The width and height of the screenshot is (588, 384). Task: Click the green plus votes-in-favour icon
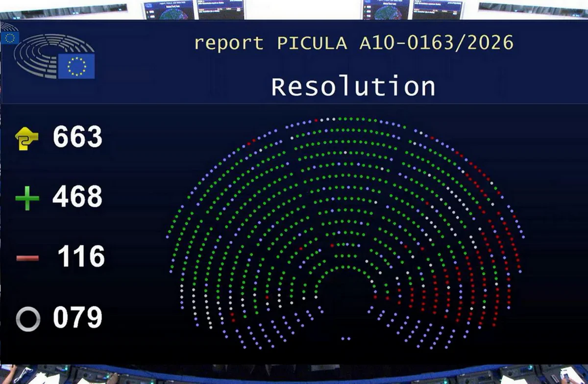point(27,199)
